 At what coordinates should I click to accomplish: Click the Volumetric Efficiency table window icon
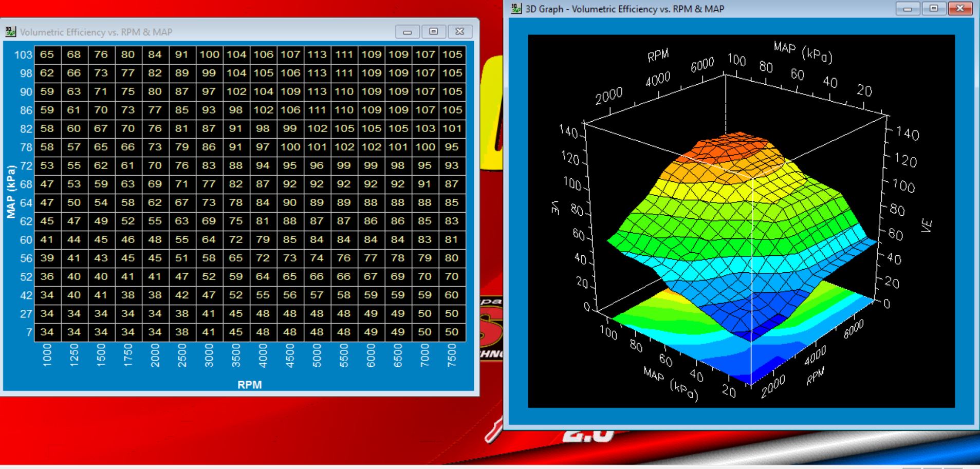10,32
